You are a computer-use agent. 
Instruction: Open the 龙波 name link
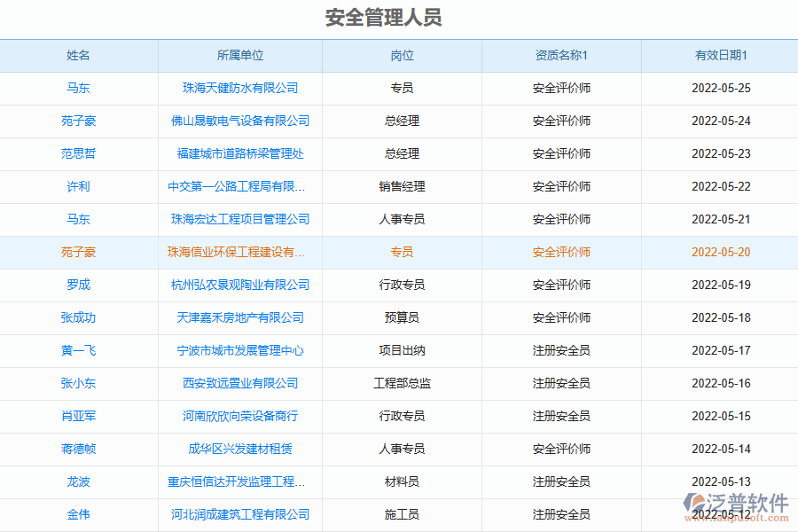click(78, 481)
